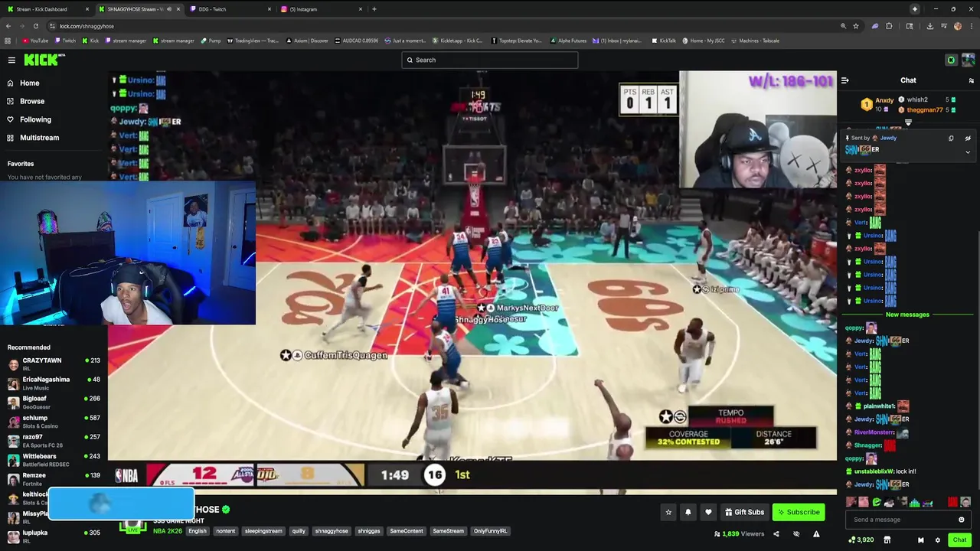Go back in browser history

8,26
